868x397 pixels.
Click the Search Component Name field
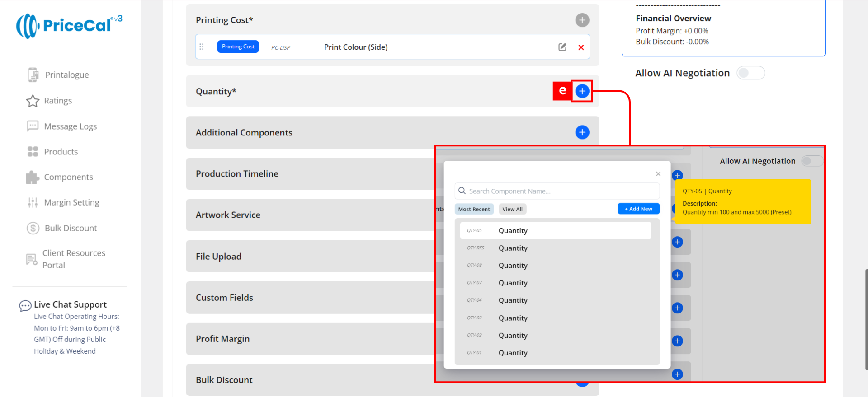561,191
